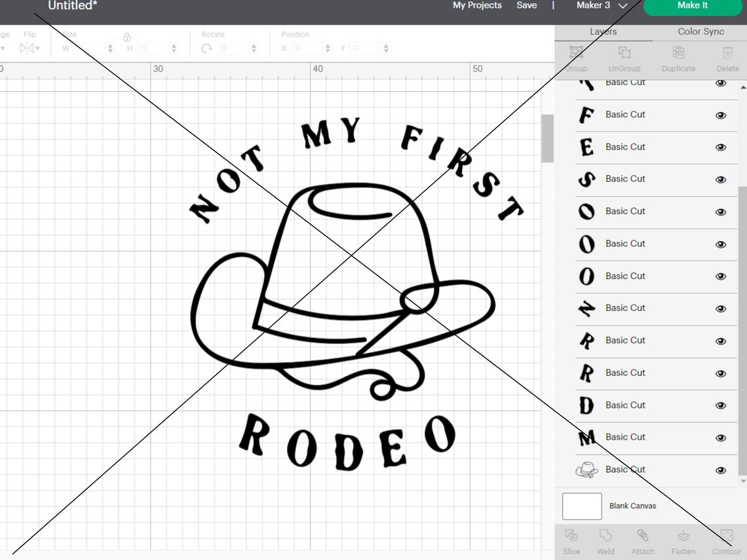Click the UnGroup icon
This screenshot has height=560, width=747.
click(x=624, y=58)
